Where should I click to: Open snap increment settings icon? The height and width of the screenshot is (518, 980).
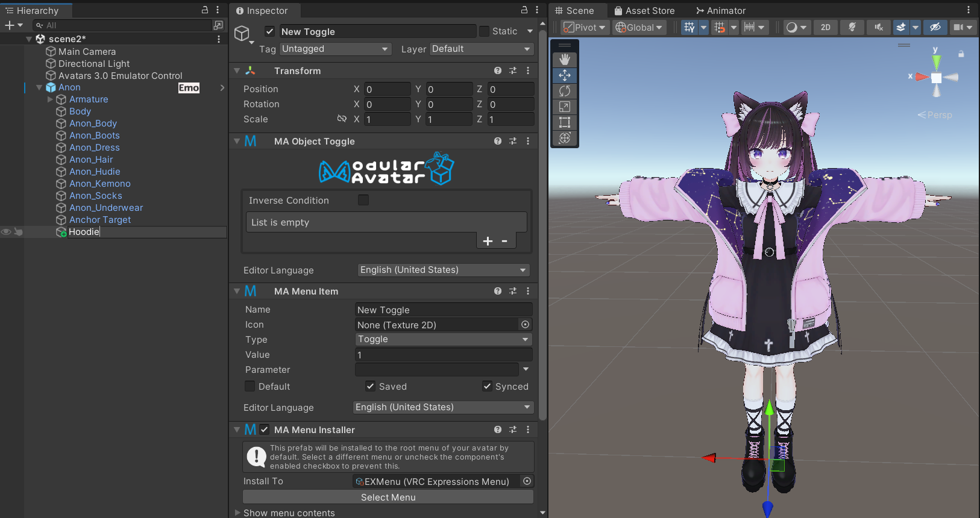coord(749,27)
